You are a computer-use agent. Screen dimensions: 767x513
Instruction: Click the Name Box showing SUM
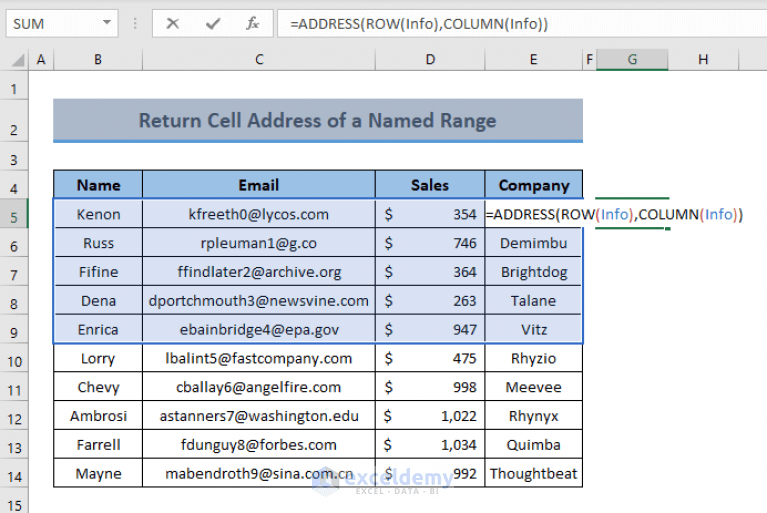[62, 23]
